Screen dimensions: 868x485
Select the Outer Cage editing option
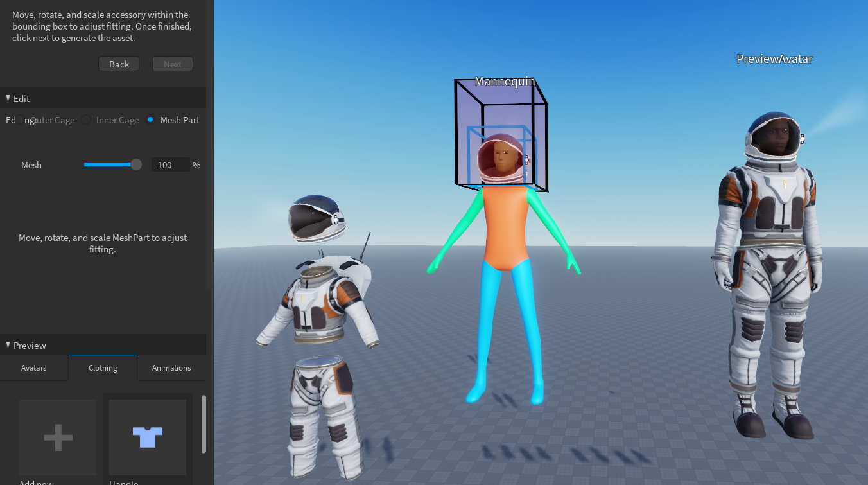pyautogui.click(x=21, y=120)
